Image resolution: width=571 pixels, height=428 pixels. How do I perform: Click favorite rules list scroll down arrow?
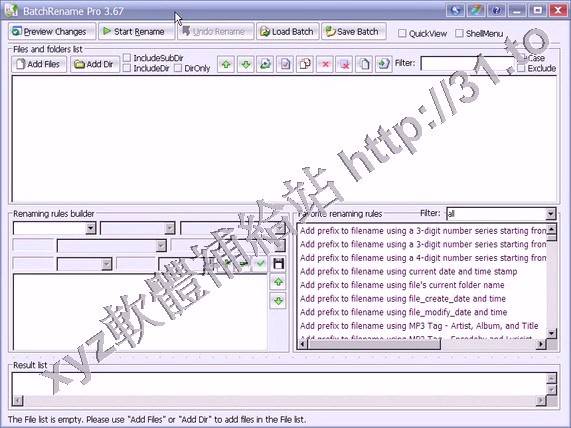click(x=551, y=333)
